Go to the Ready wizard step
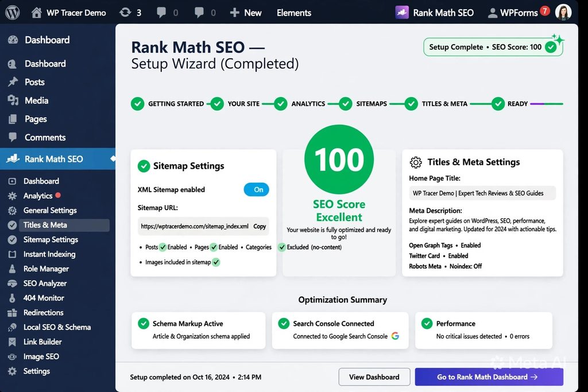This screenshot has height=392, width=588. point(510,104)
